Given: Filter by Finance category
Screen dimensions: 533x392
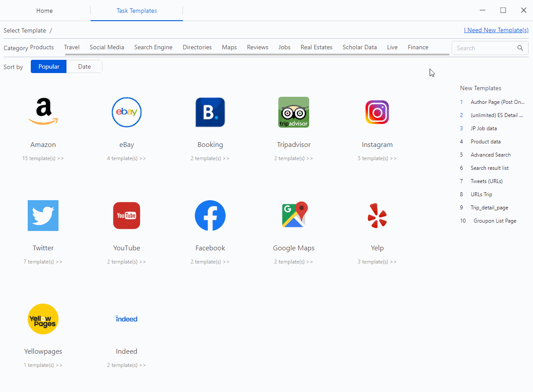Looking at the screenshot, I should click(x=418, y=47).
